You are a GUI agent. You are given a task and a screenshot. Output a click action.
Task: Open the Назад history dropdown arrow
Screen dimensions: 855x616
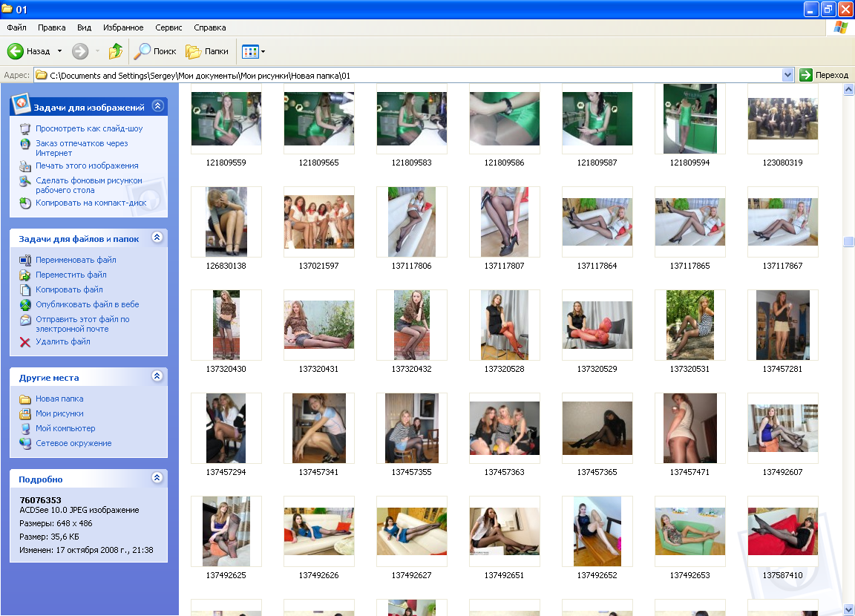coord(59,51)
